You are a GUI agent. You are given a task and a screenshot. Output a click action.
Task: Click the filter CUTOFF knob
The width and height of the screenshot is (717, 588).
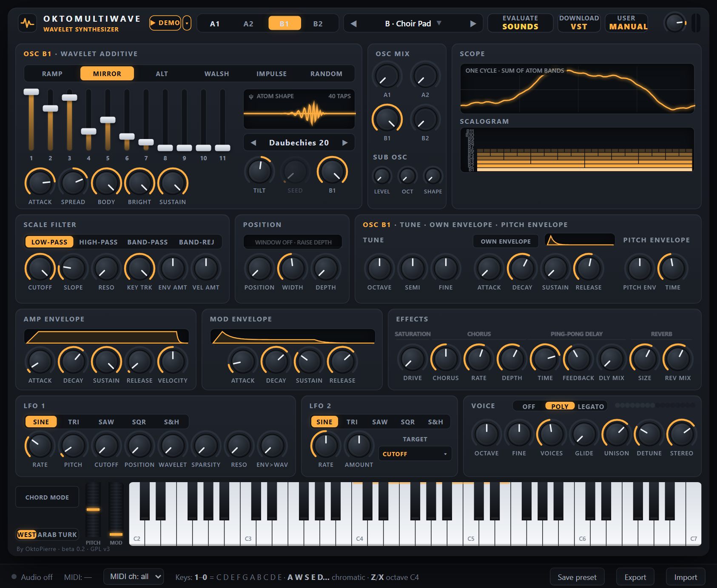click(40, 268)
